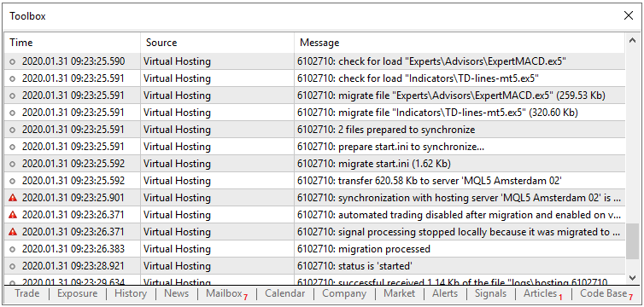Screen dimensions: 644x307
Task: Select message migrate file TD-lines-mt5.ex5 (320.60 Kb)
Action: (x=438, y=113)
